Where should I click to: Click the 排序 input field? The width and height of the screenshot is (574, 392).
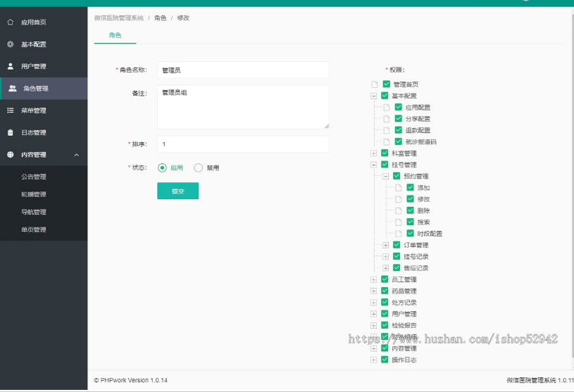[243, 144]
